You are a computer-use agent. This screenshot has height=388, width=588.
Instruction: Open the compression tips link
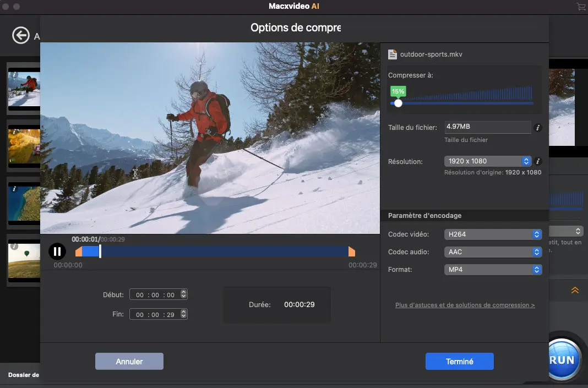tap(465, 305)
